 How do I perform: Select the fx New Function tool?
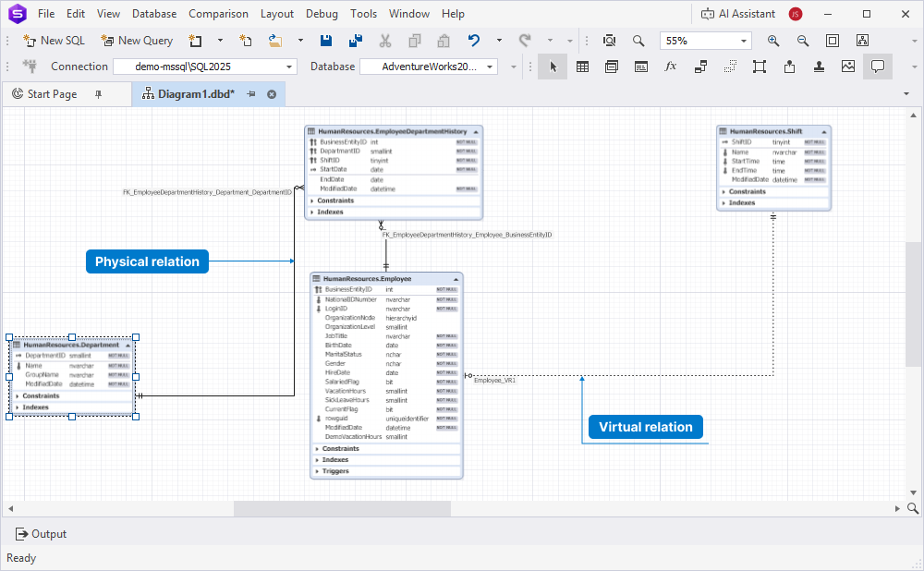tap(671, 67)
